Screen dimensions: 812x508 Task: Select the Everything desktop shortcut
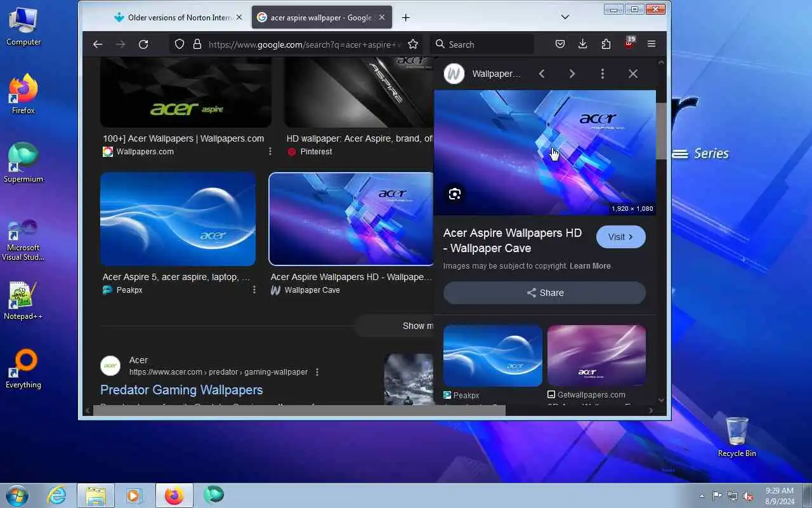(x=23, y=368)
